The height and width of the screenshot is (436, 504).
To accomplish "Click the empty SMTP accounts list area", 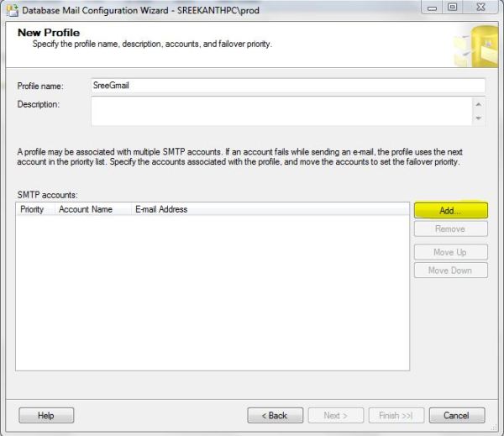I will tap(213, 294).
